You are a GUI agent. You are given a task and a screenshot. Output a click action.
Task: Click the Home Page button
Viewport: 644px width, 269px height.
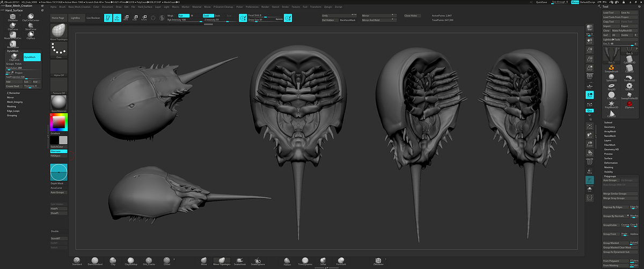pyautogui.click(x=58, y=18)
